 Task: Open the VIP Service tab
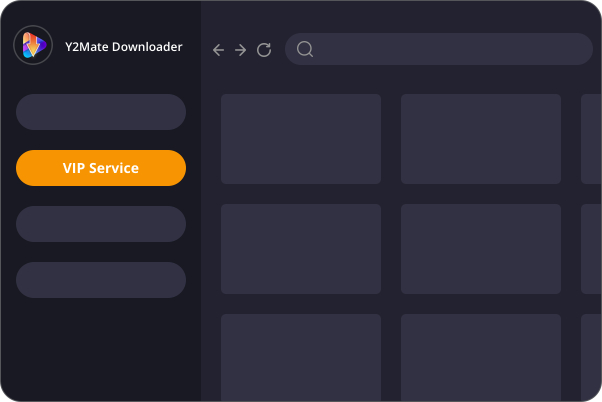101,168
